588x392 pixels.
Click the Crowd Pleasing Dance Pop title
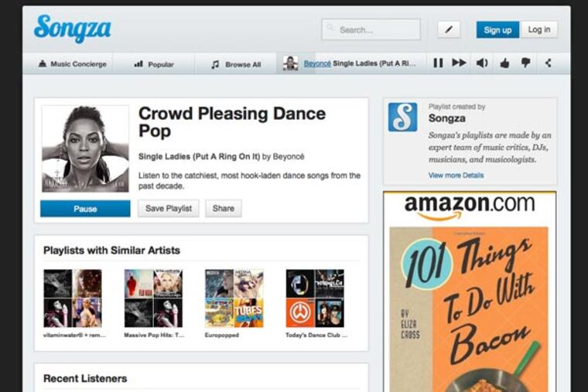(232, 122)
